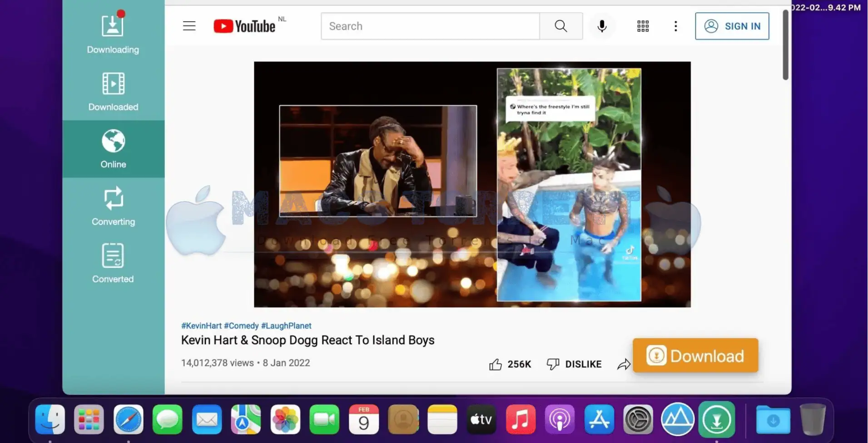Screen dimensions: 868x443
Task: Select the Online tab in the sidebar
Action: 113,149
